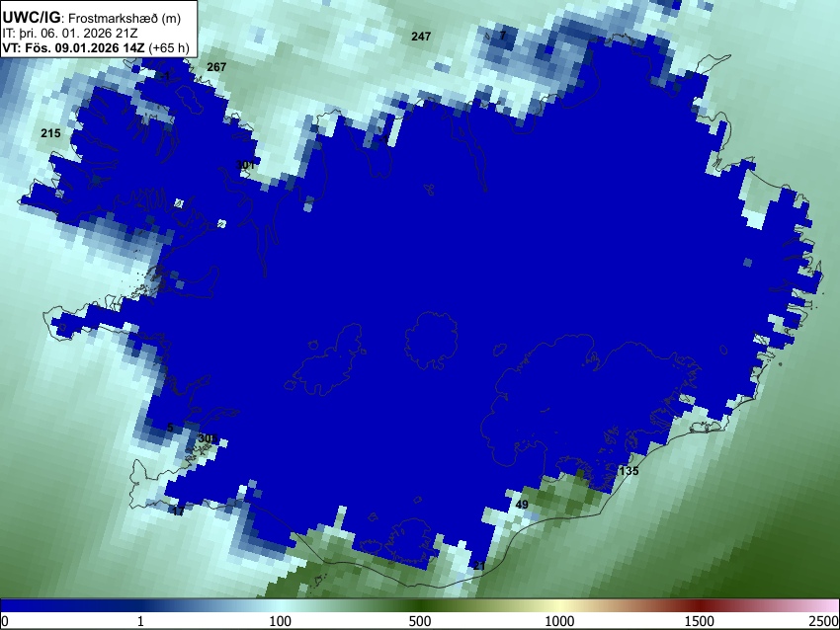Click the 100 label on the color scale
This screenshot has width=840, height=630.
pos(281,621)
